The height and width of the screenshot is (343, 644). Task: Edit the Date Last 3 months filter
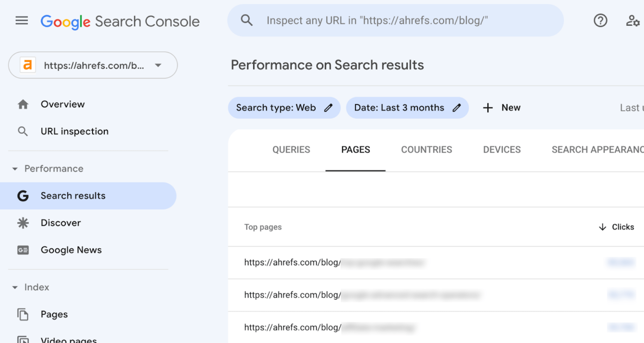[457, 107]
